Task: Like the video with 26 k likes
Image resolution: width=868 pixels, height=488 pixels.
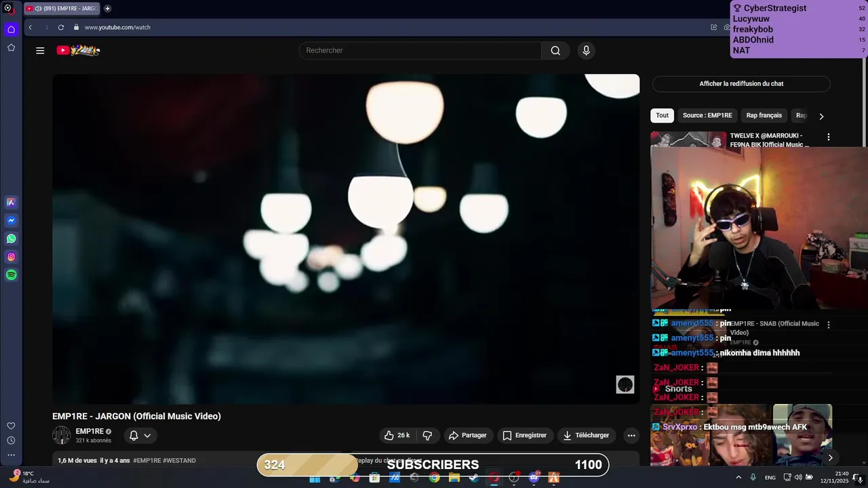Action: [397, 435]
